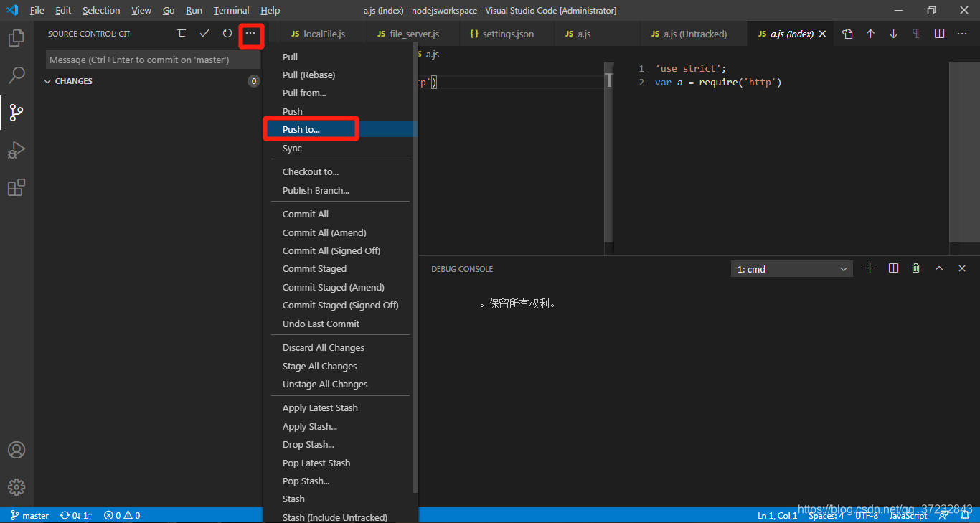Close the terminal panel
Screen dimensions: 980x523
(962, 268)
